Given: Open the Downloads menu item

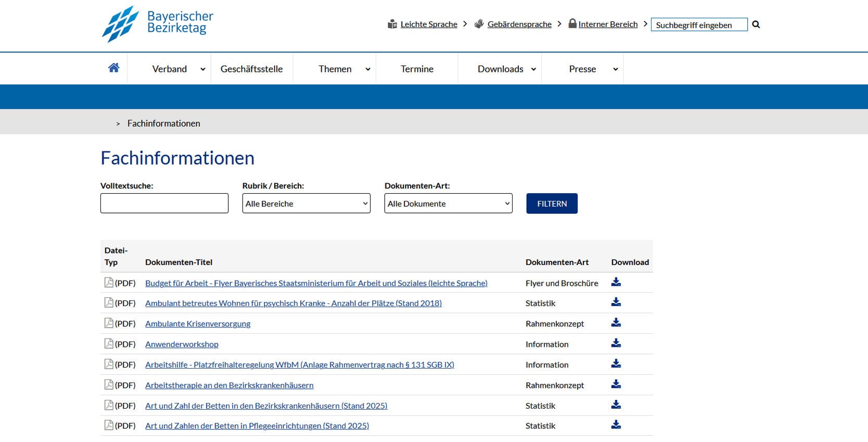Looking at the screenshot, I should tap(501, 69).
